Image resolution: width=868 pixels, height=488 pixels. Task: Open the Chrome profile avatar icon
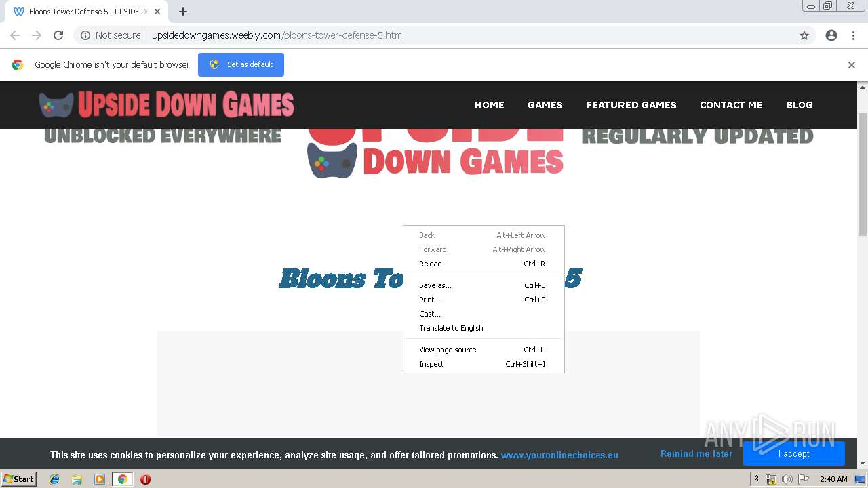coord(831,35)
